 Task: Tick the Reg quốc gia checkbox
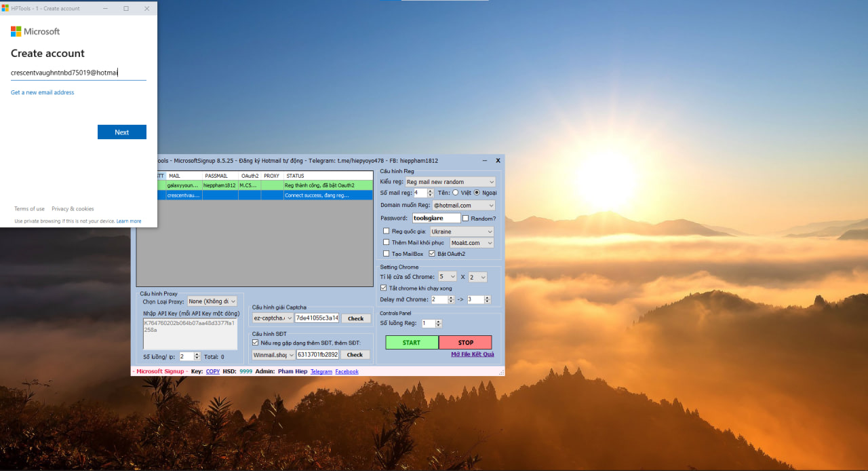(386, 231)
